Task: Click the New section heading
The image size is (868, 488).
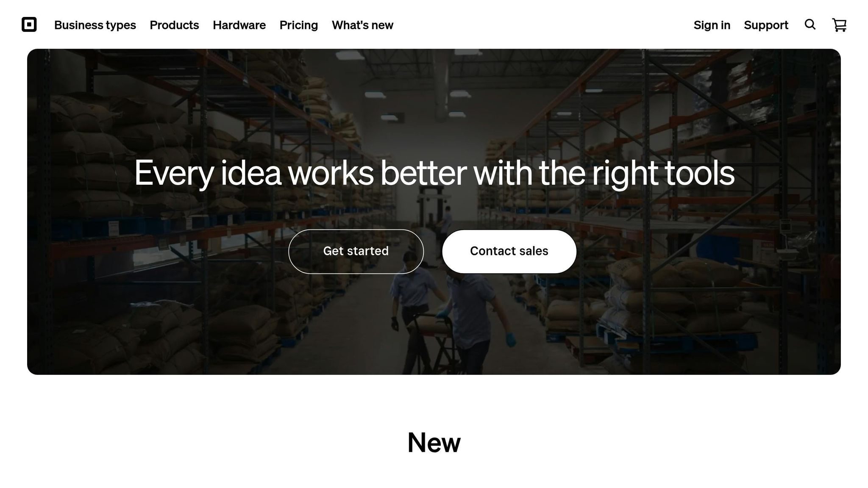Action: 434,443
